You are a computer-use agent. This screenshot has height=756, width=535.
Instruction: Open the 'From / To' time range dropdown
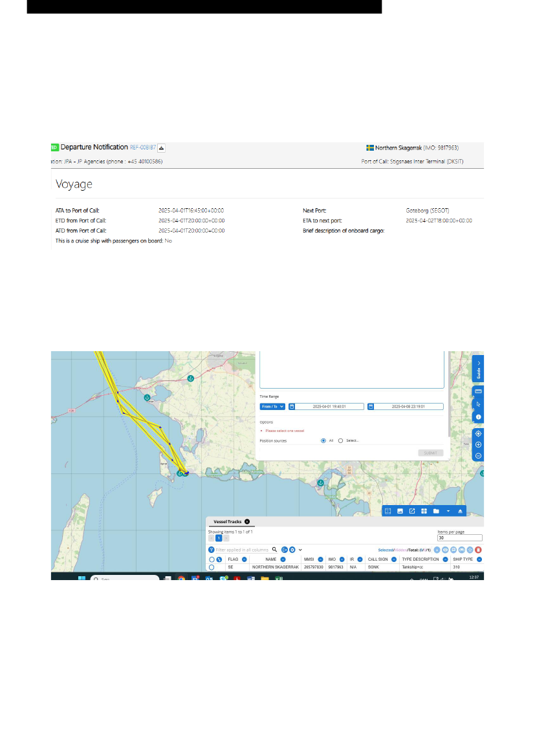pos(272,406)
